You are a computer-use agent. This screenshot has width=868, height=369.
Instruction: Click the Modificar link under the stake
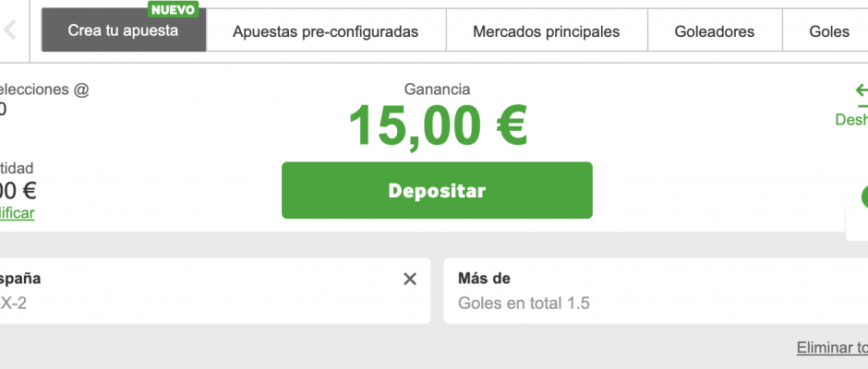coord(17,213)
